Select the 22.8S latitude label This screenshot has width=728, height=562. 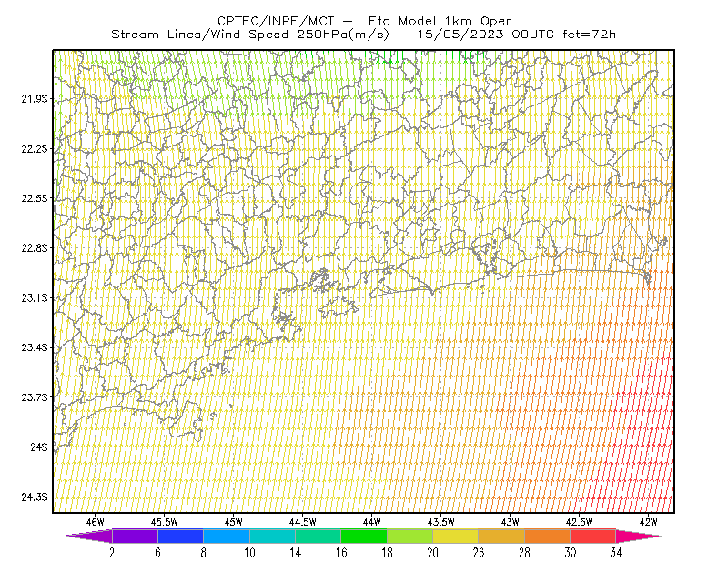click(35, 248)
